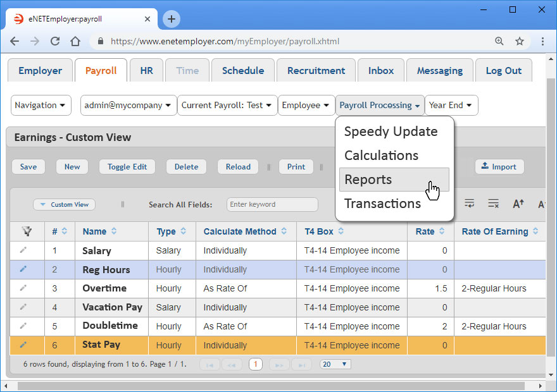Image resolution: width=557 pixels, height=392 pixels.
Task: Click the pencil edit icon for Overtime row
Action: tap(23, 288)
